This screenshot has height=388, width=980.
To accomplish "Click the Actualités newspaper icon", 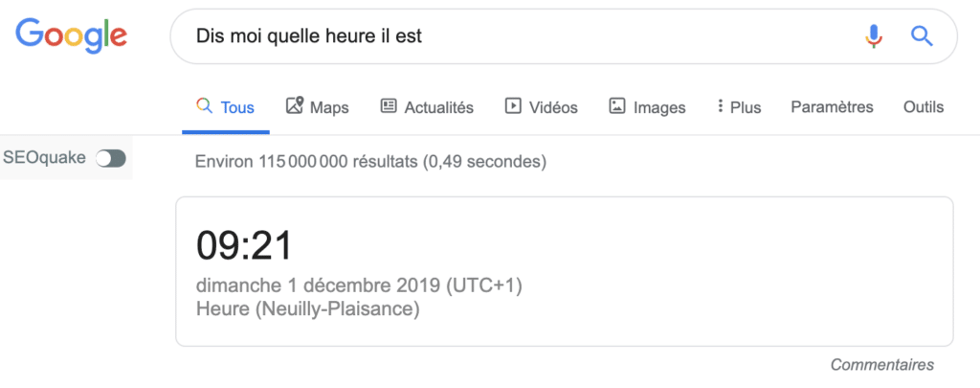I will click(389, 106).
